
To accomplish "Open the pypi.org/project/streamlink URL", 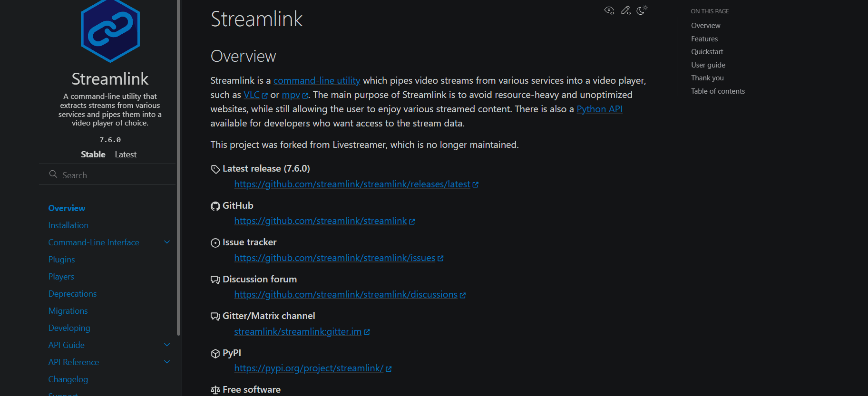I will pos(309,368).
